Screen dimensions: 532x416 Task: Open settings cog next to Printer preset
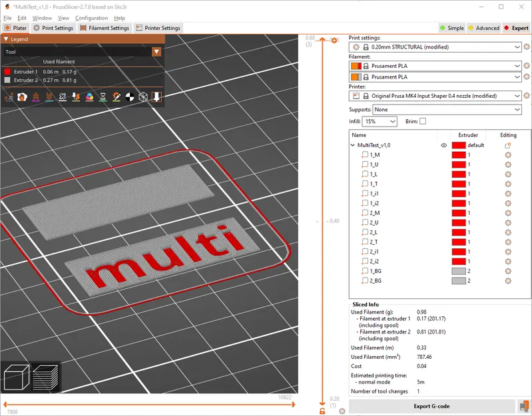click(527, 96)
